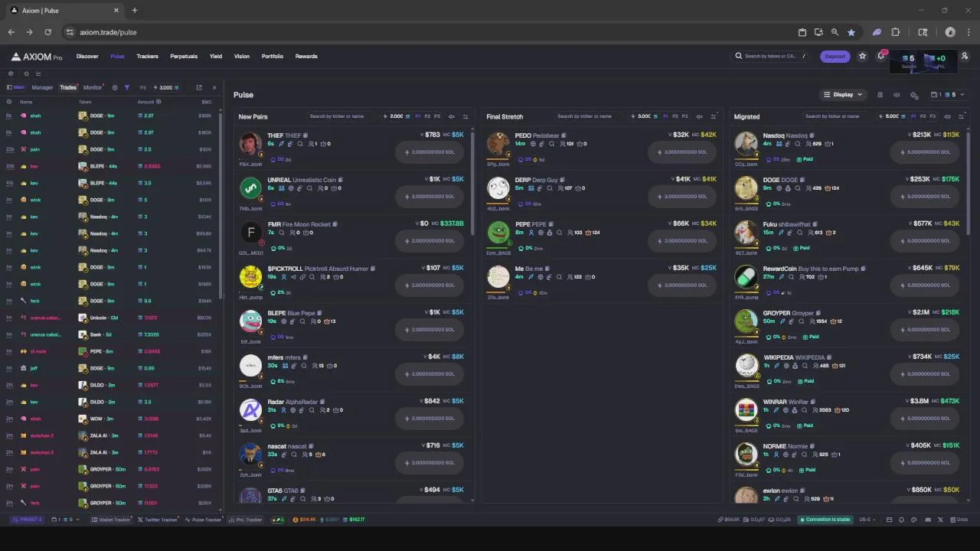The height and width of the screenshot is (551, 980).
Task: Switch to the Trades tab in the tracker panel
Action: click(x=68, y=87)
